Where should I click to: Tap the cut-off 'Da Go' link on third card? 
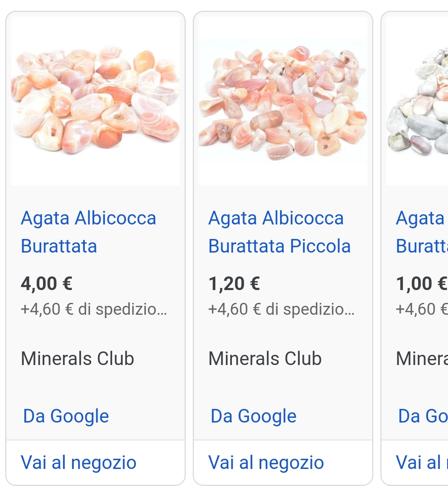click(422, 416)
